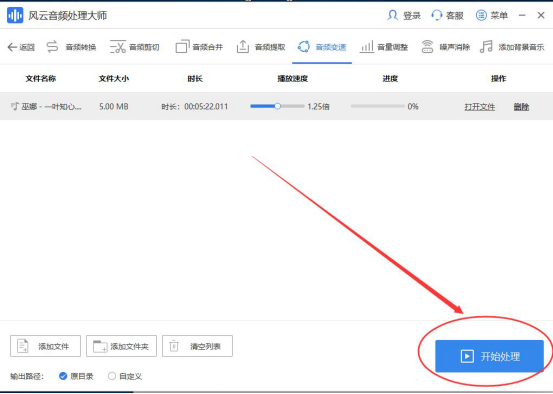Viewport: 553px width, 394px height.
Task: Click the 1.25倍 speed value
Action: pos(318,107)
